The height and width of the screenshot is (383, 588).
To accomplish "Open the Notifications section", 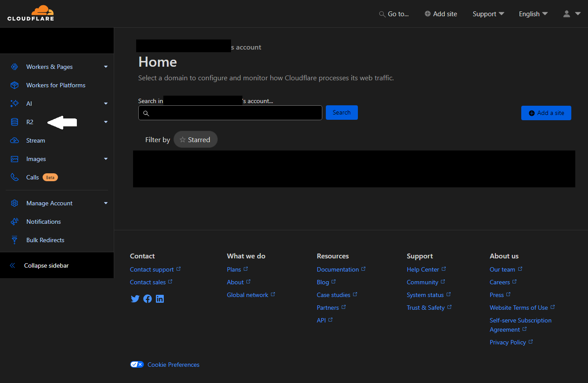I will tap(43, 221).
